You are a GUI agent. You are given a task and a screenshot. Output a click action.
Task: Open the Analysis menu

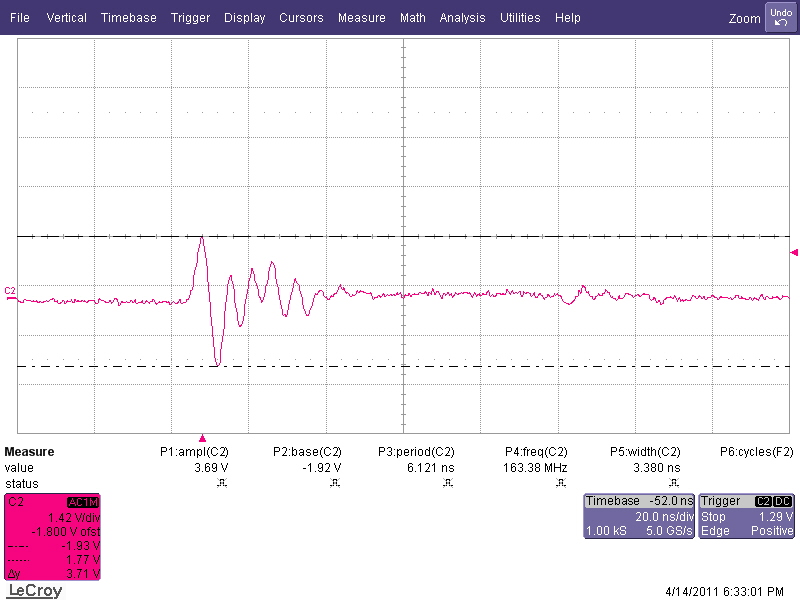pos(462,18)
